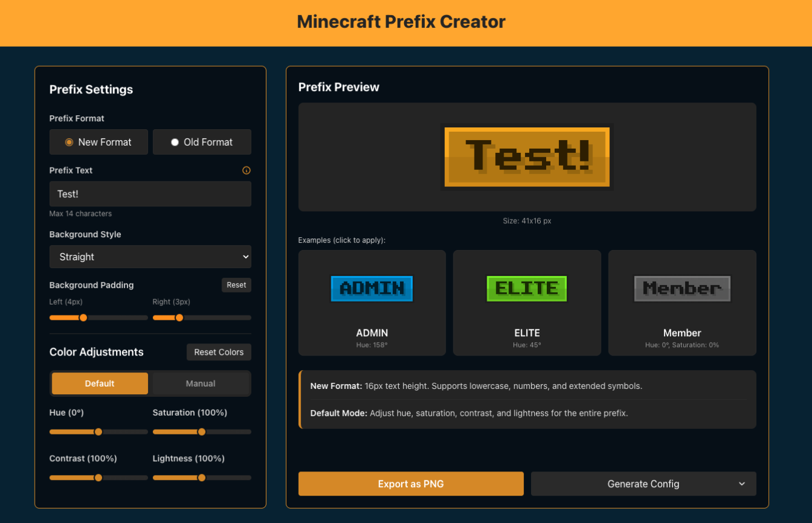This screenshot has height=523, width=812.
Task: Adjust the Hue slider
Action: (x=98, y=431)
